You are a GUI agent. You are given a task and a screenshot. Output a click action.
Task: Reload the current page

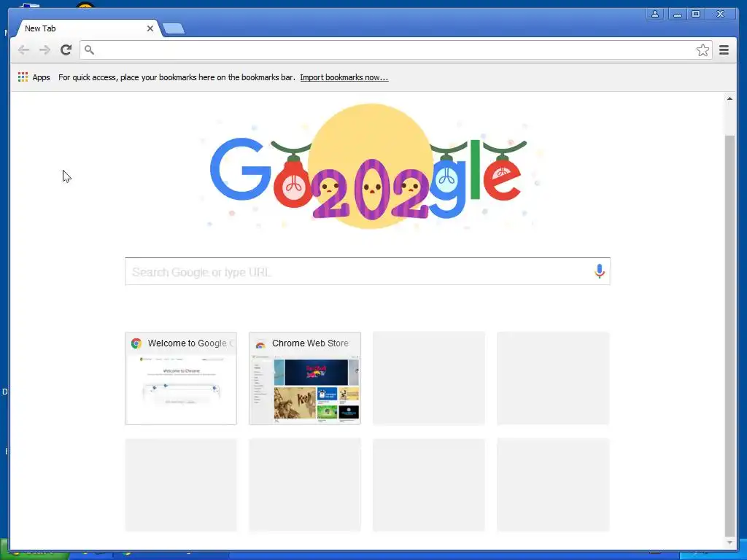click(66, 50)
